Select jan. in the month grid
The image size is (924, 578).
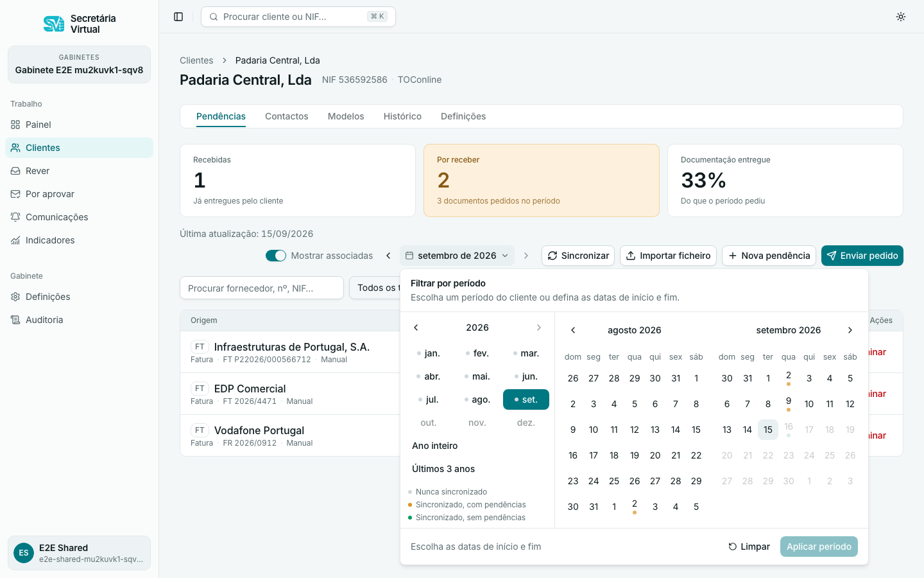(429, 353)
